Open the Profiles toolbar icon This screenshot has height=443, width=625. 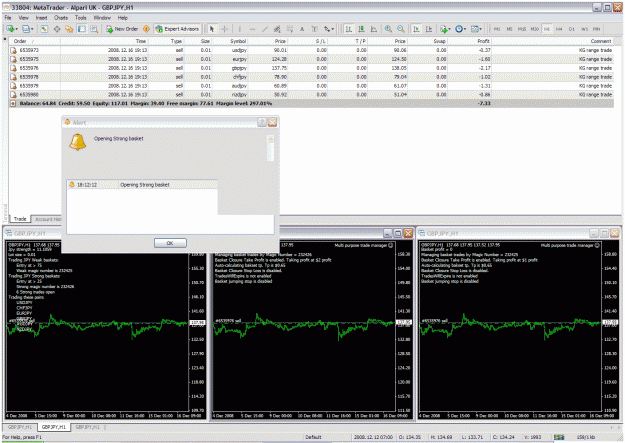tap(28, 29)
